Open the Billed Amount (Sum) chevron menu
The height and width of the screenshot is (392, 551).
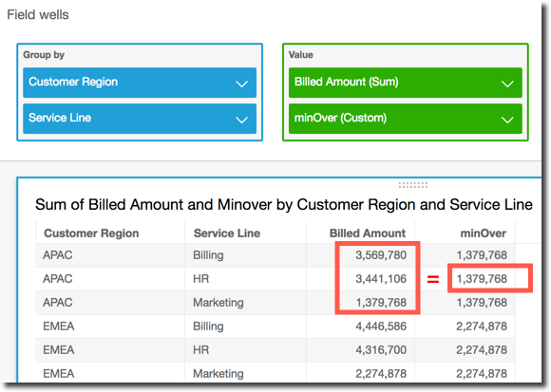(507, 84)
